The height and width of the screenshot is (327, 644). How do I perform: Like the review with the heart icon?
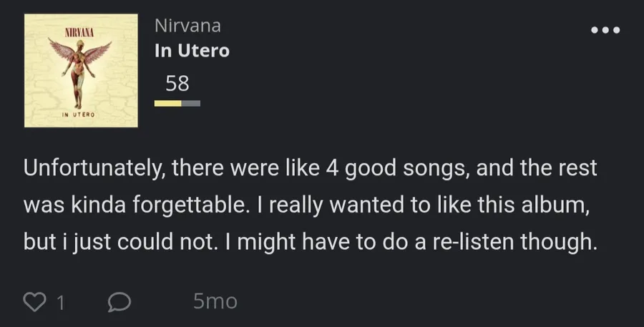[34, 302]
